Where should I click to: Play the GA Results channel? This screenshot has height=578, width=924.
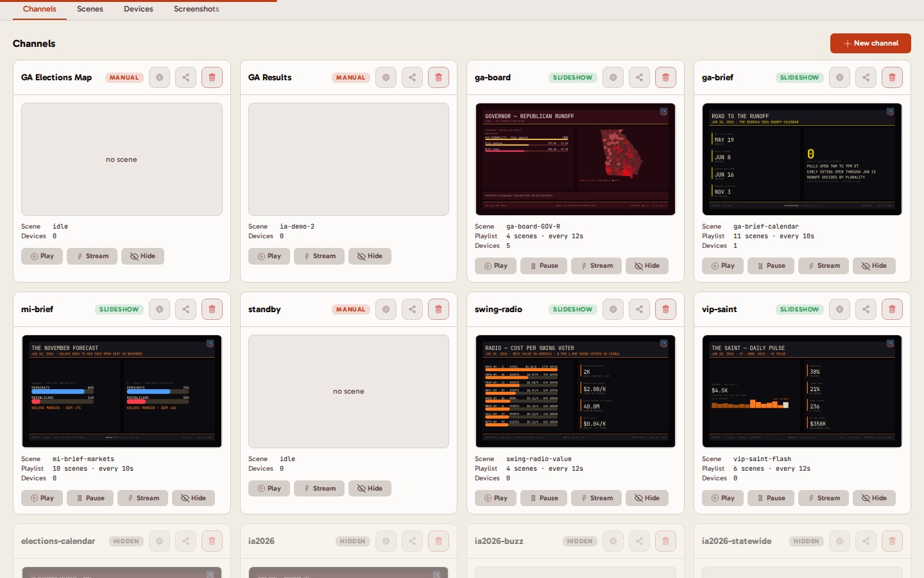tap(269, 256)
